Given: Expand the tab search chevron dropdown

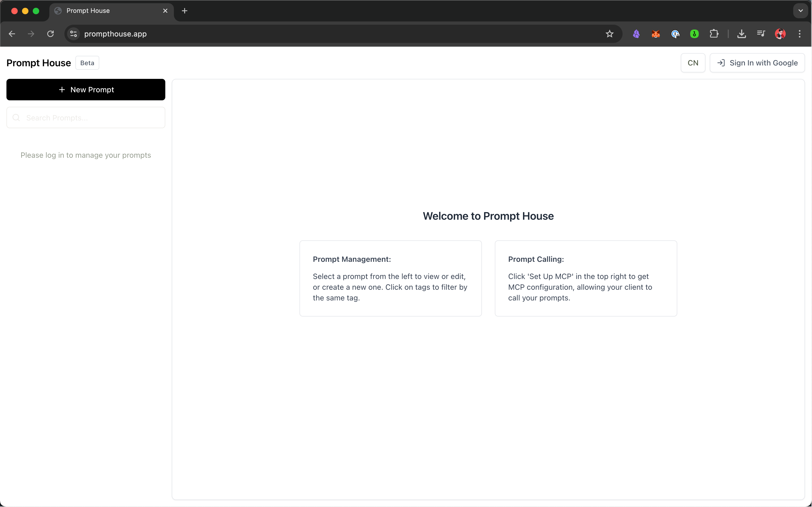Looking at the screenshot, I should (x=801, y=11).
